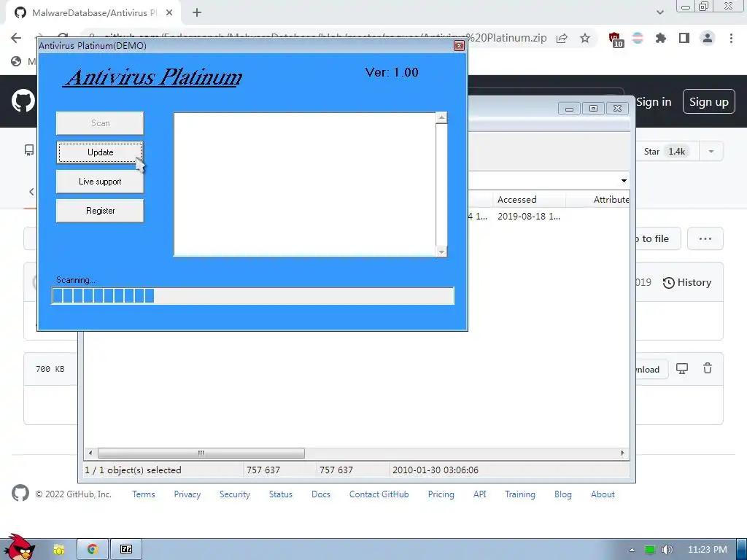
Task: Click the taskbar clock 11:23 PM
Action: click(x=708, y=550)
